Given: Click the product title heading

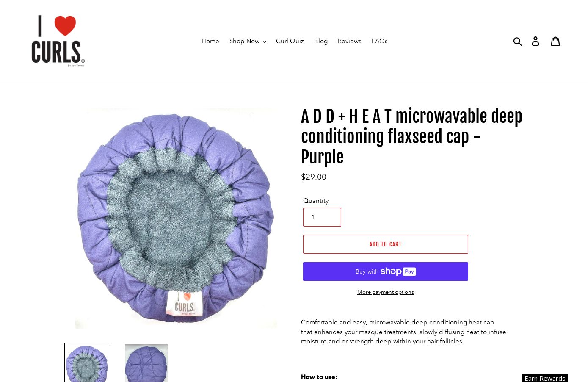Looking at the screenshot, I should pos(411,137).
